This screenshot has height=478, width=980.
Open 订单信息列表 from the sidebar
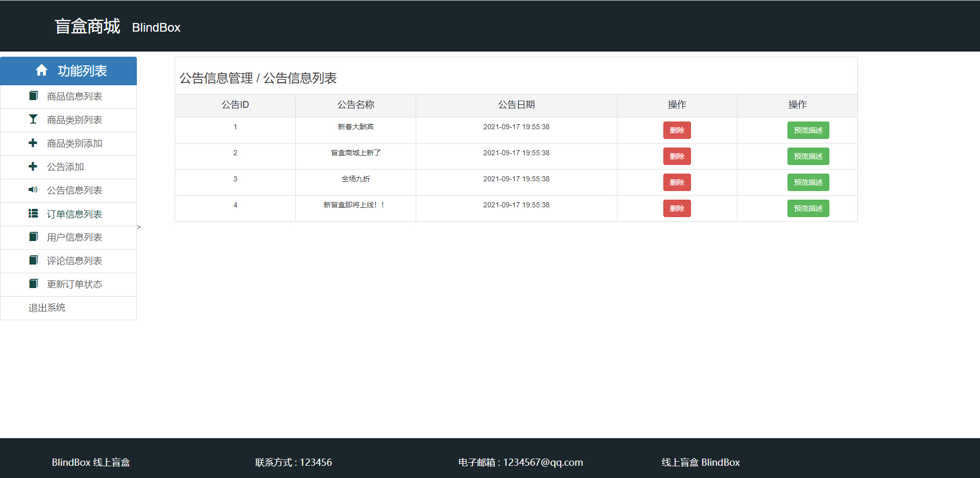coord(68,214)
